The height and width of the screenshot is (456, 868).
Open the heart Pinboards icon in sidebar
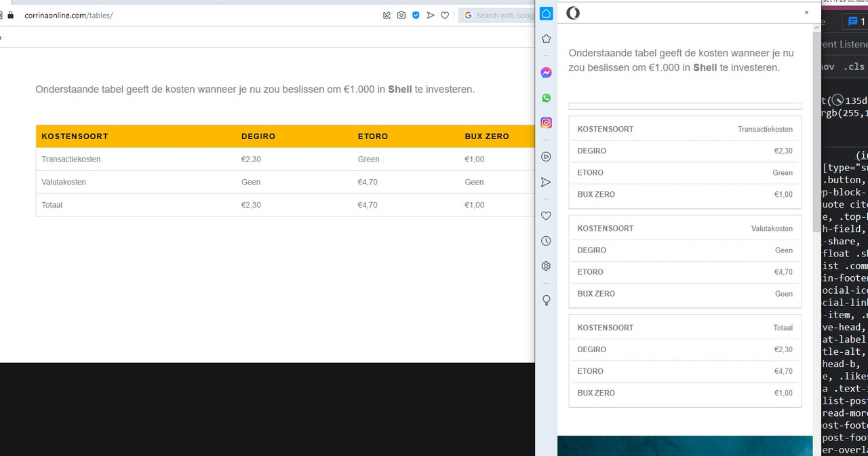(x=546, y=216)
